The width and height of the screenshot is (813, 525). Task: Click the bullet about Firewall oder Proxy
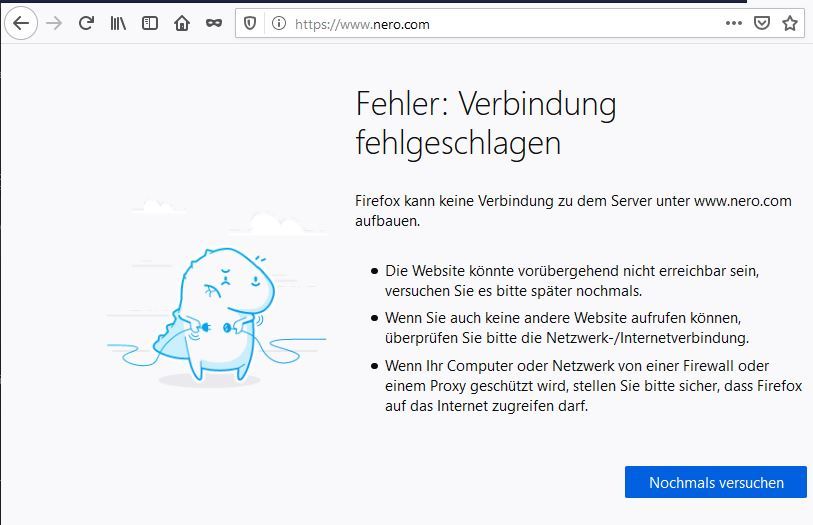point(593,386)
